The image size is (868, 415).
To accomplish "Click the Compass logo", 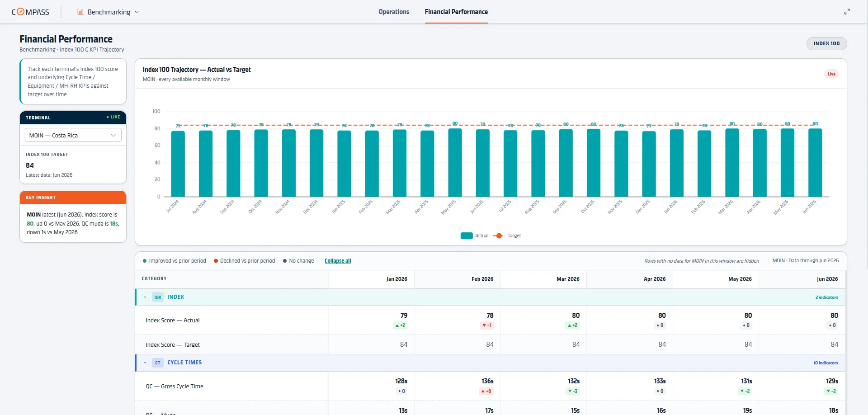I will pyautogui.click(x=30, y=12).
